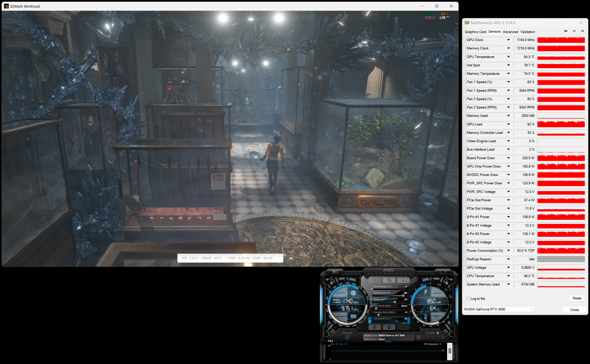Click the Close button in GPU-Z
This screenshot has height=364, width=590.
574,310
